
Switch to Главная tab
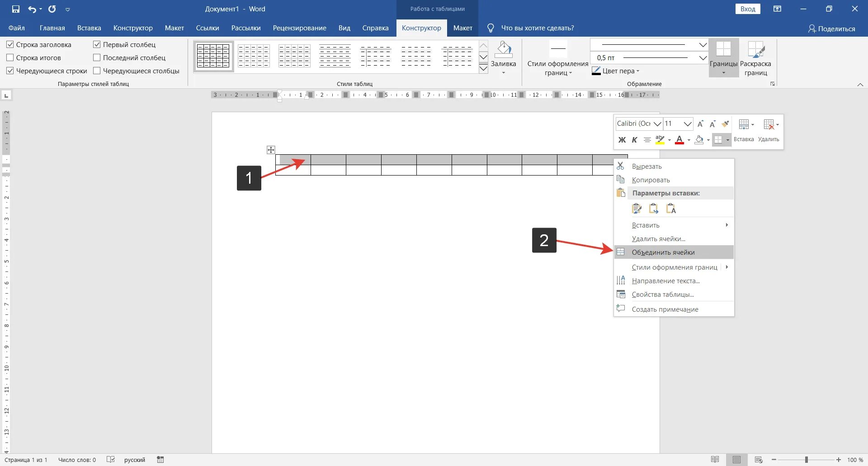[x=52, y=28]
